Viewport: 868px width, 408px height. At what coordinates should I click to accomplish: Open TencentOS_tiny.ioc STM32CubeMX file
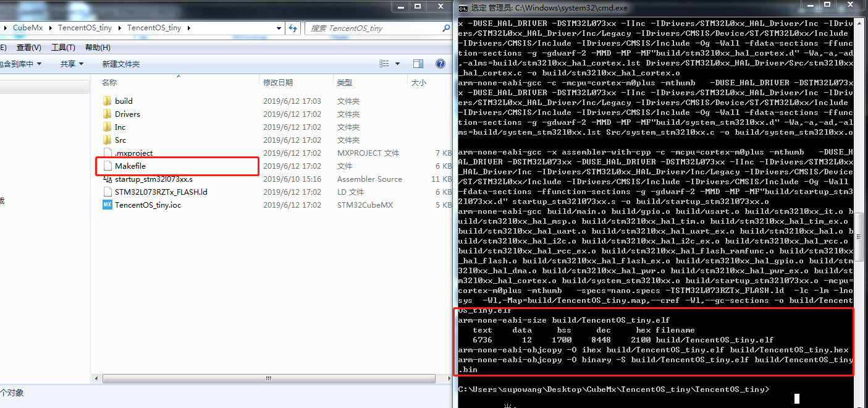[x=148, y=205]
